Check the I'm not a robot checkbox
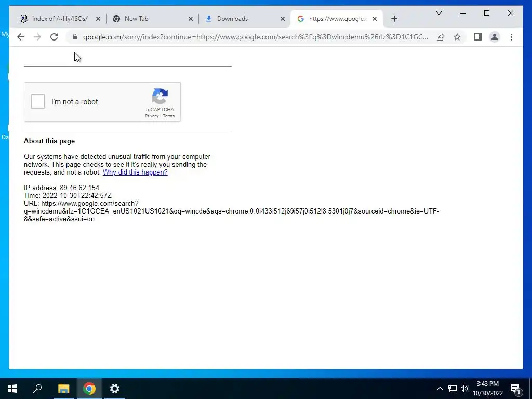 pyautogui.click(x=37, y=101)
